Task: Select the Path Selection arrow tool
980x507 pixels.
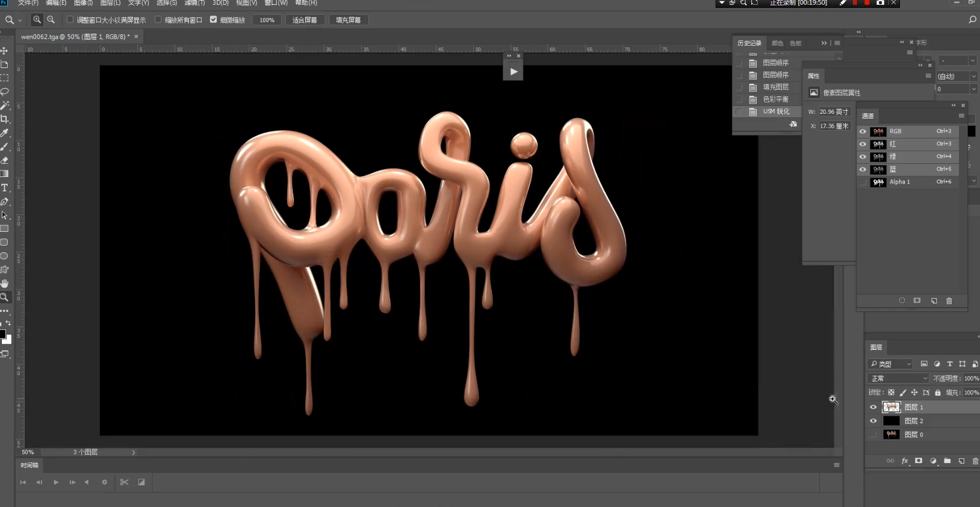Action: pos(4,215)
